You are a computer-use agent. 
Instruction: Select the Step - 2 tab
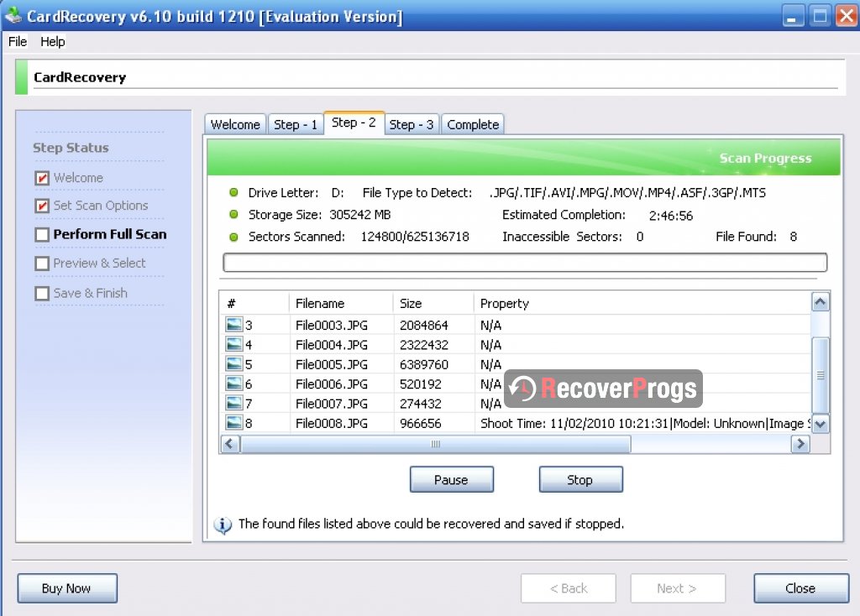(354, 123)
